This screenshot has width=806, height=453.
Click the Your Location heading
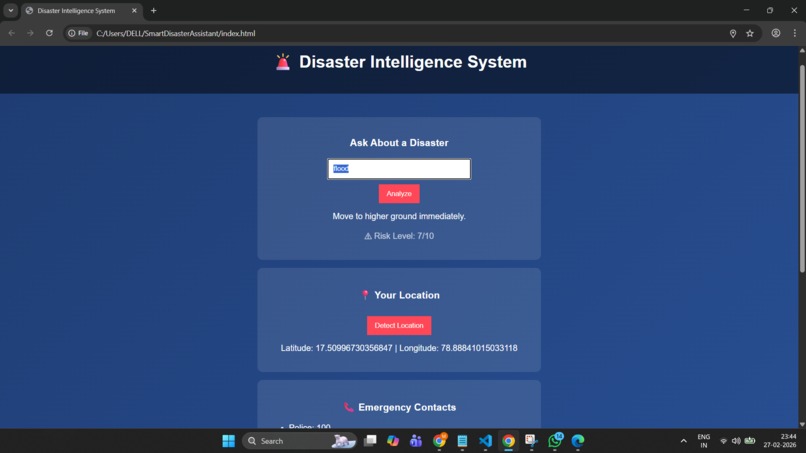(400, 295)
